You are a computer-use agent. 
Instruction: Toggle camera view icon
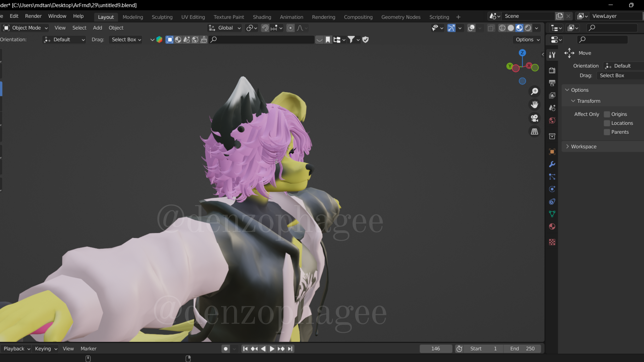(x=535, y=118)
